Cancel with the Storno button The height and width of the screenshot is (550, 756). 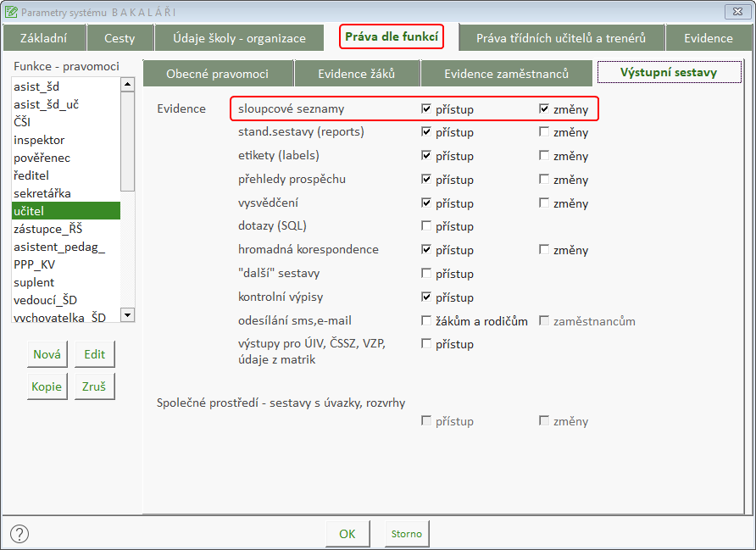pyautogui.click(x=407, y=534)
